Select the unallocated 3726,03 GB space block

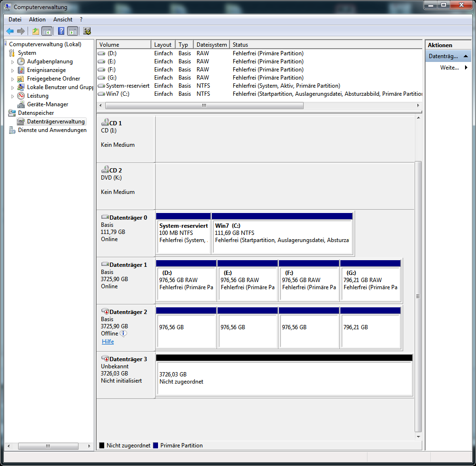(x=284, y=375)
